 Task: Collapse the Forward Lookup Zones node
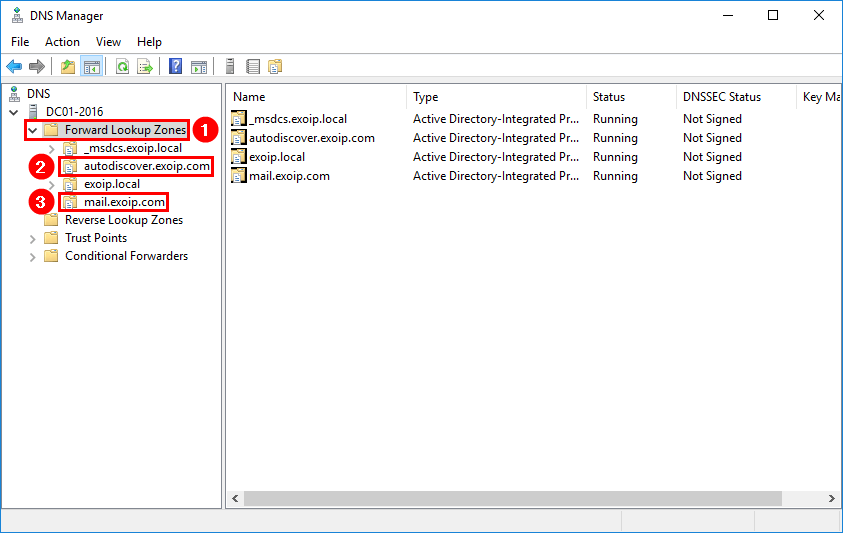coord(33,130)
